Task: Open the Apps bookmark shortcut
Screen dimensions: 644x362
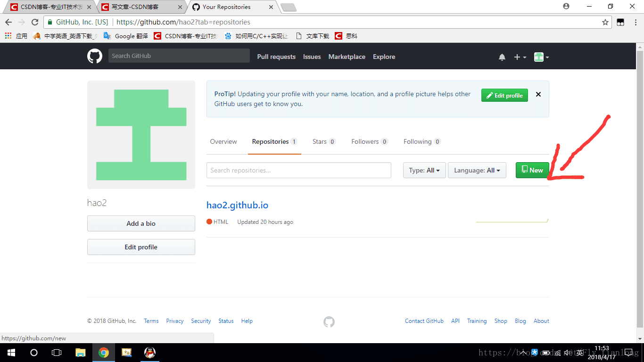Action: coord(17,36)
